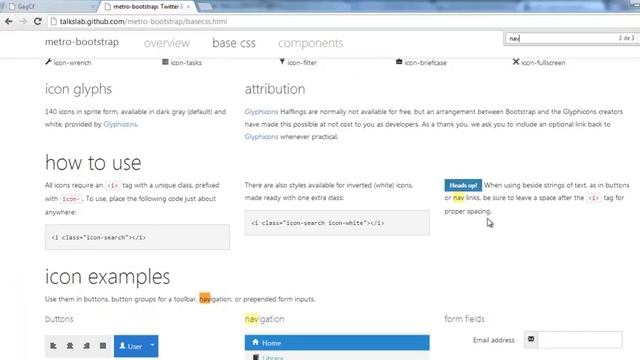Click the icon-search icon-white code block
640x360 pixels.
(x=337, y=223)
